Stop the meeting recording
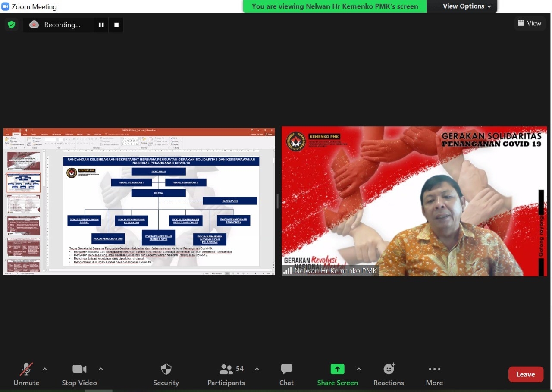Image resolution: width=552 pixels, height=392 pixels. tap(116, 25)
